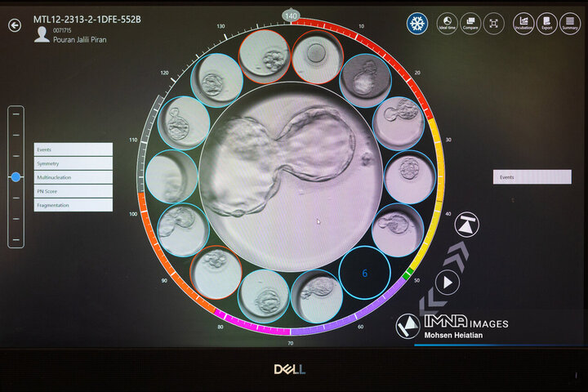Select Events in the left panel

(73, 149)
